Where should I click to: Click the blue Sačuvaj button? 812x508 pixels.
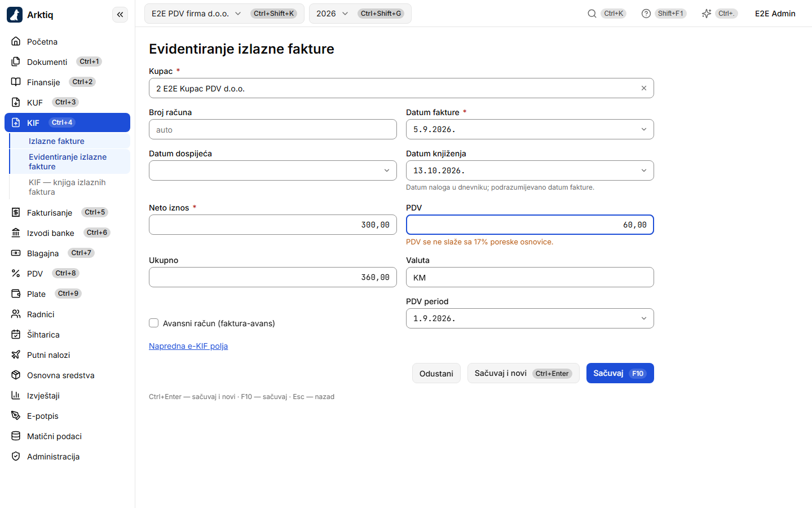click(x=620, y=373)
